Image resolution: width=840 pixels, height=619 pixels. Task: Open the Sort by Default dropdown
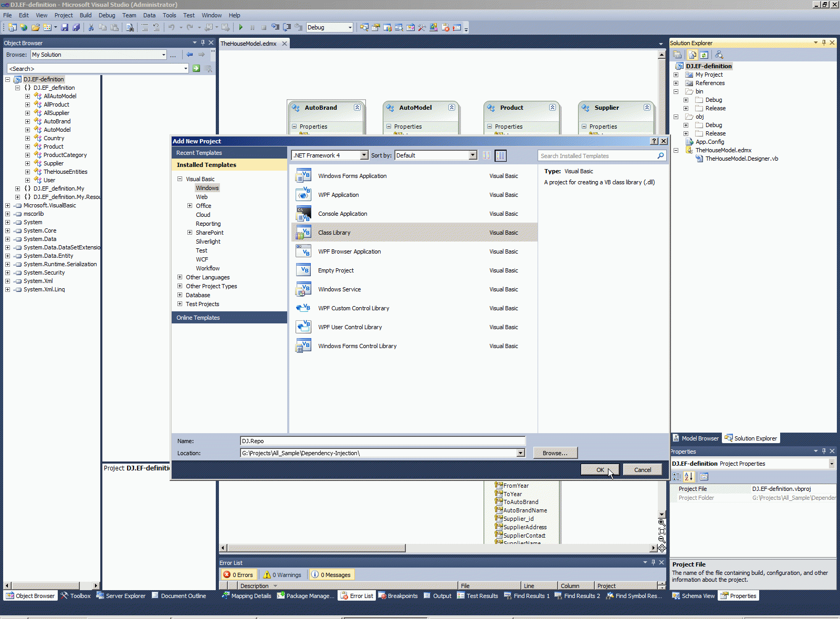point(472,155)
